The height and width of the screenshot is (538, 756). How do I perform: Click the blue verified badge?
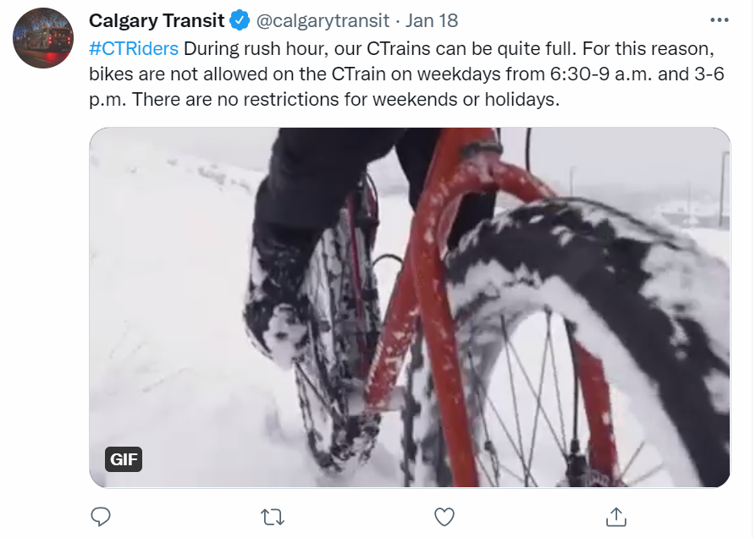tap(240, 20)
